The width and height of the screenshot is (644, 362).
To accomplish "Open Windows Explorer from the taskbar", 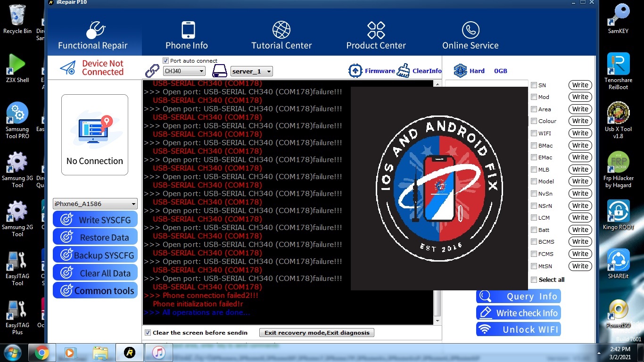I will click(100, 353).
